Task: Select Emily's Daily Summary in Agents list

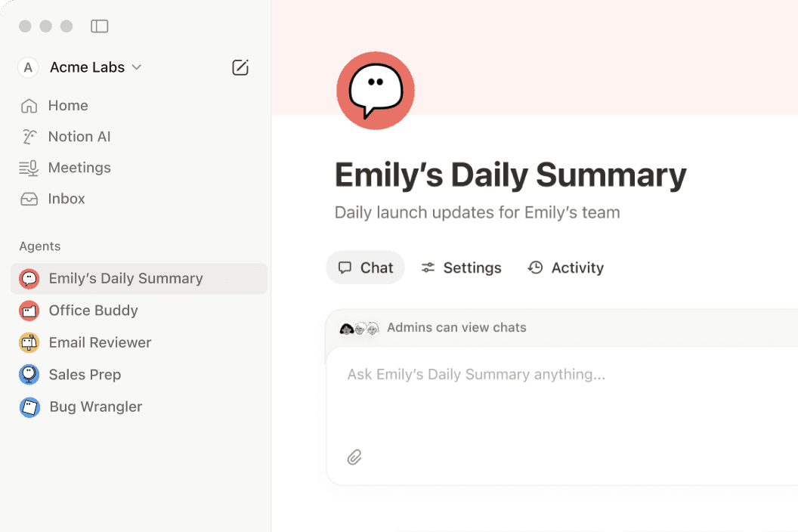Action: tap(125, 278)
